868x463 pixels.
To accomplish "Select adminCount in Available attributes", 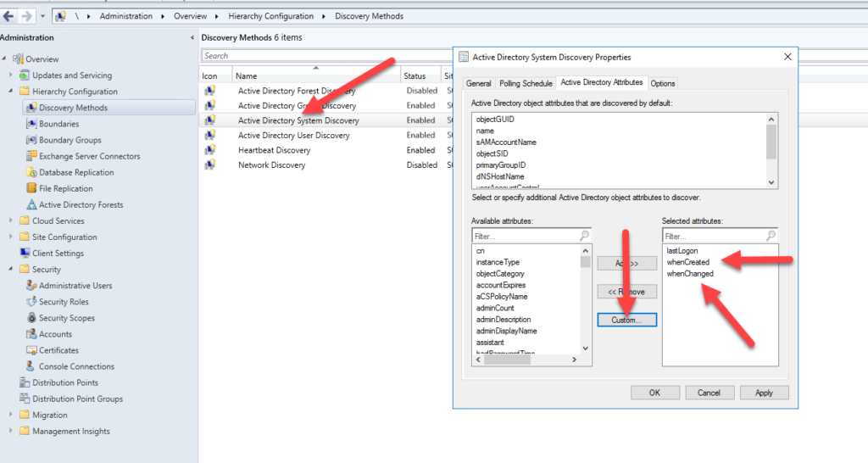I will pos(495,308).
